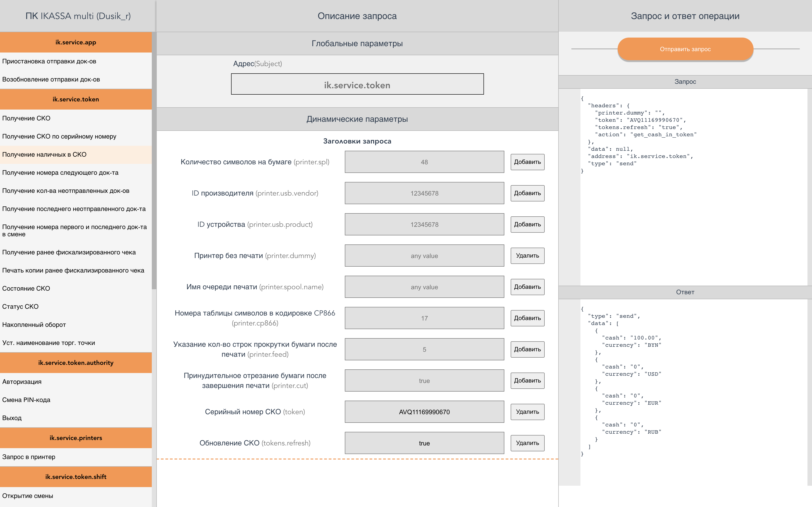Click the ik.service.token.shift section header

[x=76, y=477]
